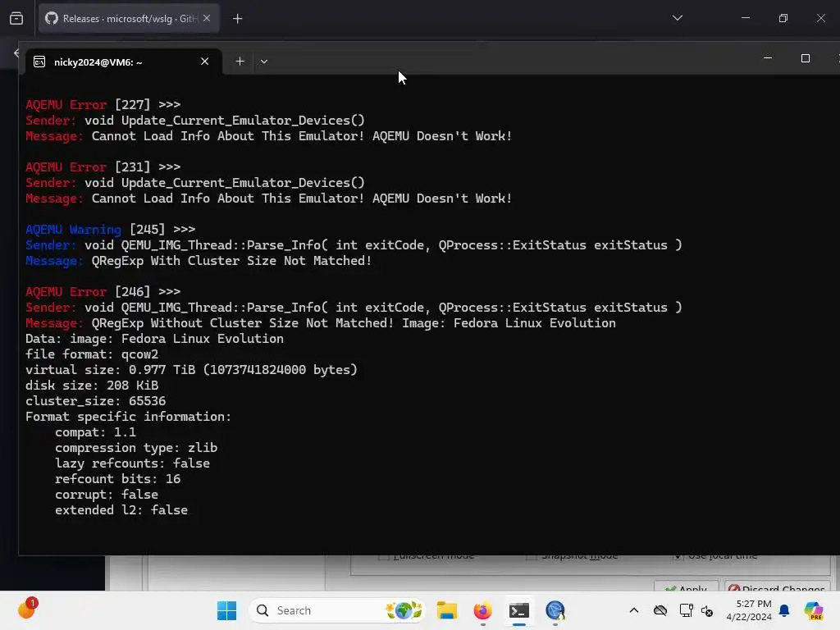Minimize the terminal window
Image resolution: width=840 pixels, height=630 pixels.
(768, 58)
